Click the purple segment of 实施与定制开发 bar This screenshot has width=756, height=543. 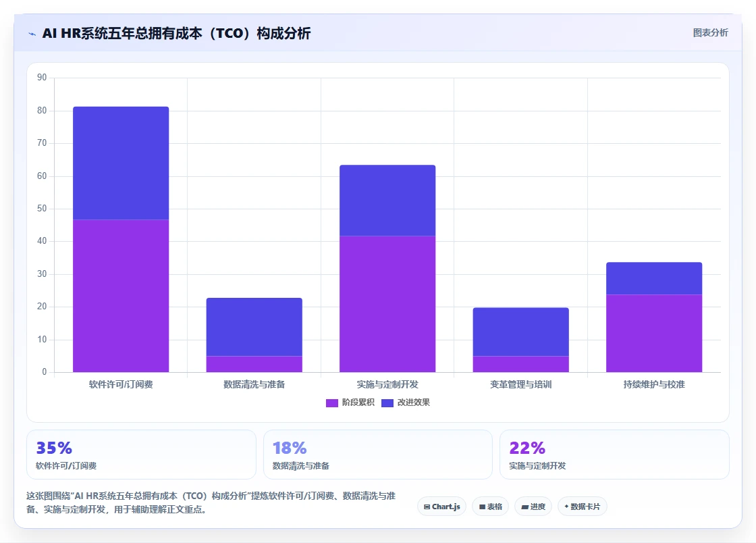387,304
